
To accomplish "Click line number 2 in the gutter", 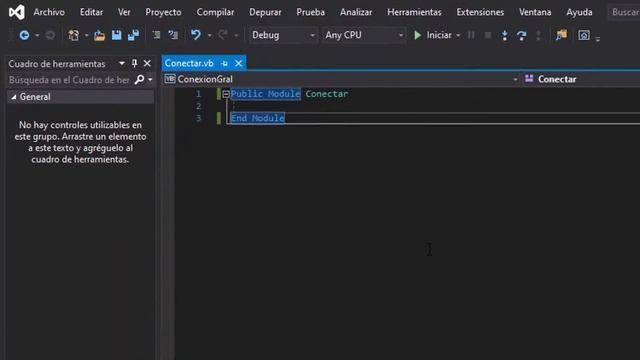I will coord(198,106).
